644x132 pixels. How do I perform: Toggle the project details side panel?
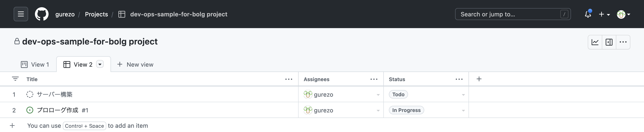609,42
